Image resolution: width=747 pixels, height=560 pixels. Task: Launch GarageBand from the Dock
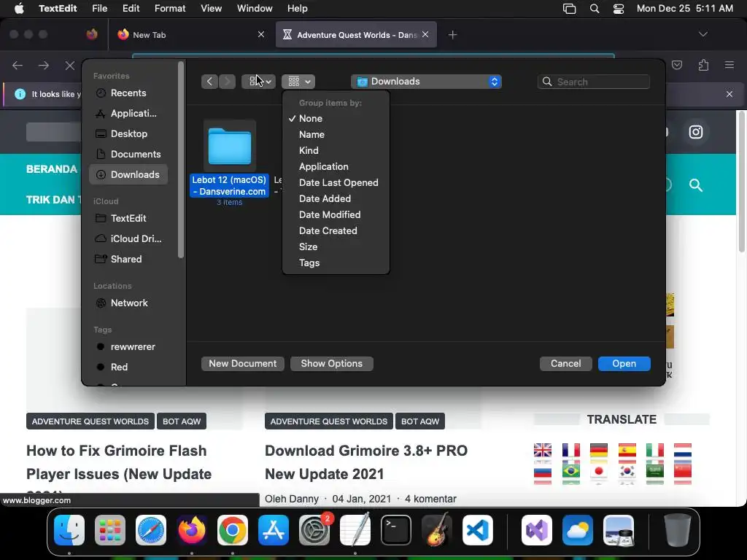pyautogui.click(x=437, y=530)
